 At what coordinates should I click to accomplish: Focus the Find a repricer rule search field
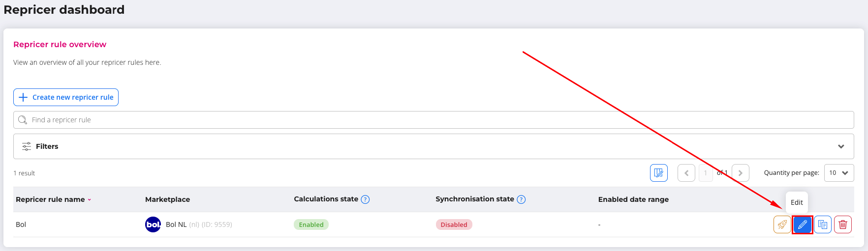433,120
